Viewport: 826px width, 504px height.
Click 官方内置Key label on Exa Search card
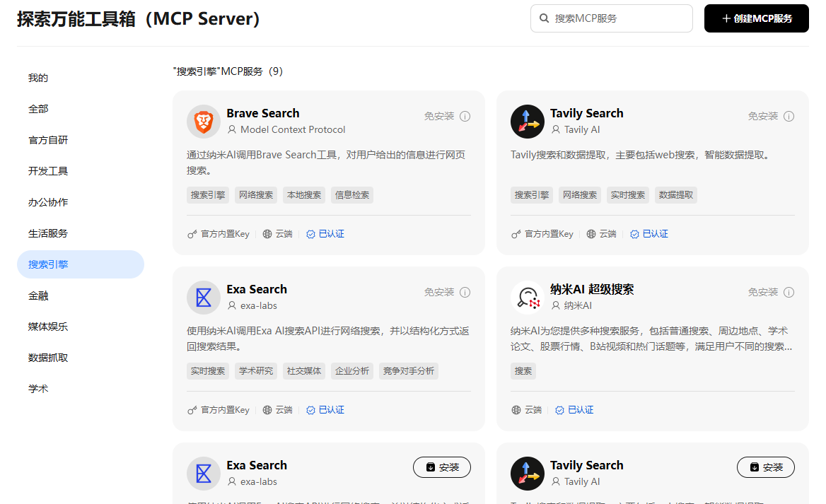[x=225, y=410]
